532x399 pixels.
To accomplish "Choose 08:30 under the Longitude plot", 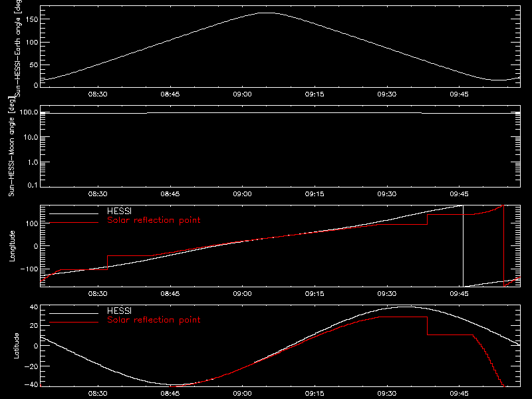I will [98, 293].
